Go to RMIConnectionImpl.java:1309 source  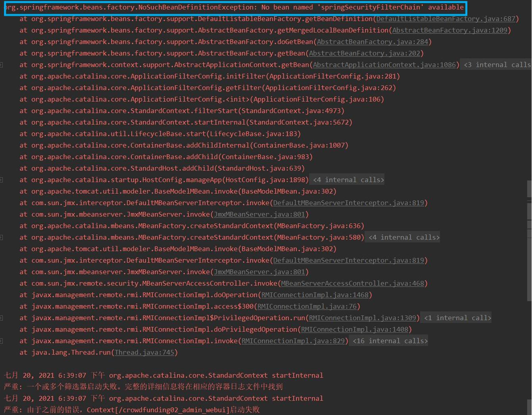362,318
